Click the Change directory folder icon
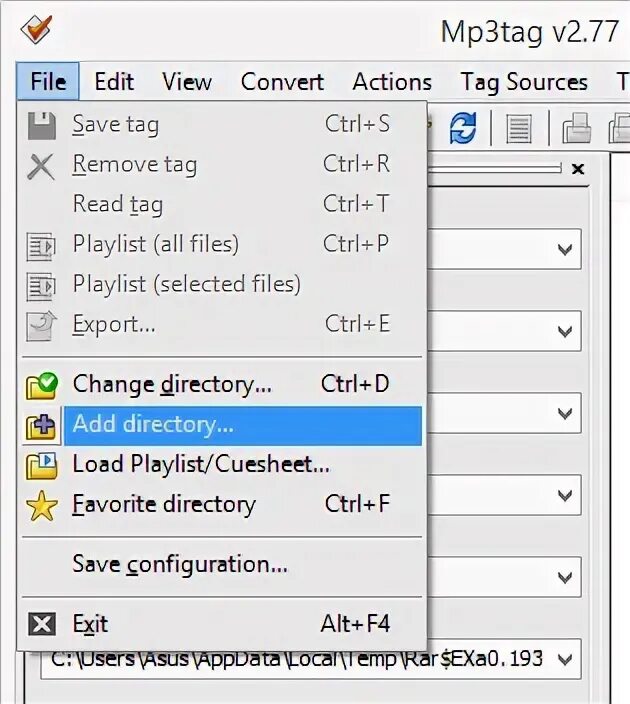Screen dimensions: 630x704 point(41,385)
